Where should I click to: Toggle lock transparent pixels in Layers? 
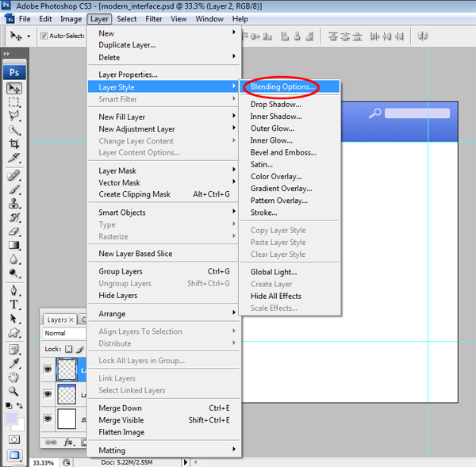click(x=69, y=350)
